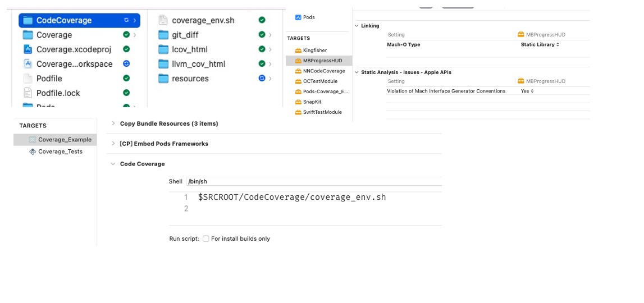This screenshot has height=303, width=644.
Task: Click MBProgressHUD icon in Linking column header
Action: pyautogui.click(x=521, y=34)
